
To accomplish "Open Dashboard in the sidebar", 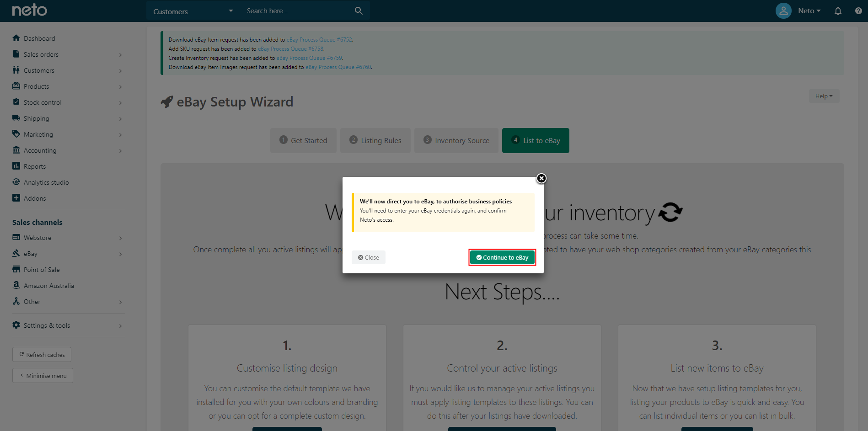I will click(39, 38).
